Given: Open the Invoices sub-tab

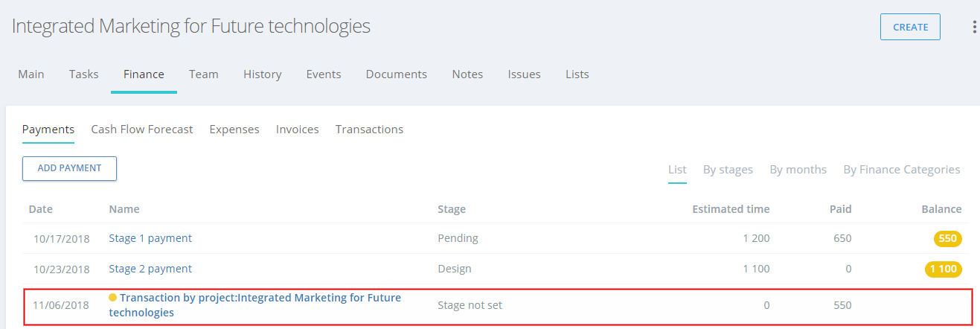Looking at the screenshot, I should (x=298, y=130).
